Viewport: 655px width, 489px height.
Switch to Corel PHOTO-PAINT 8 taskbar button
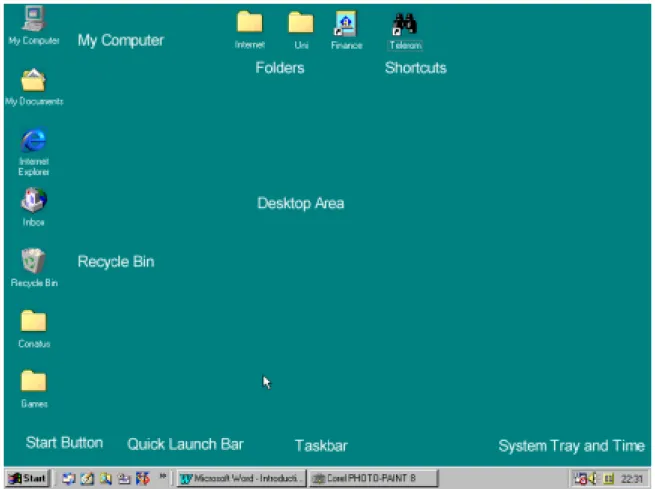coord(373,479)
